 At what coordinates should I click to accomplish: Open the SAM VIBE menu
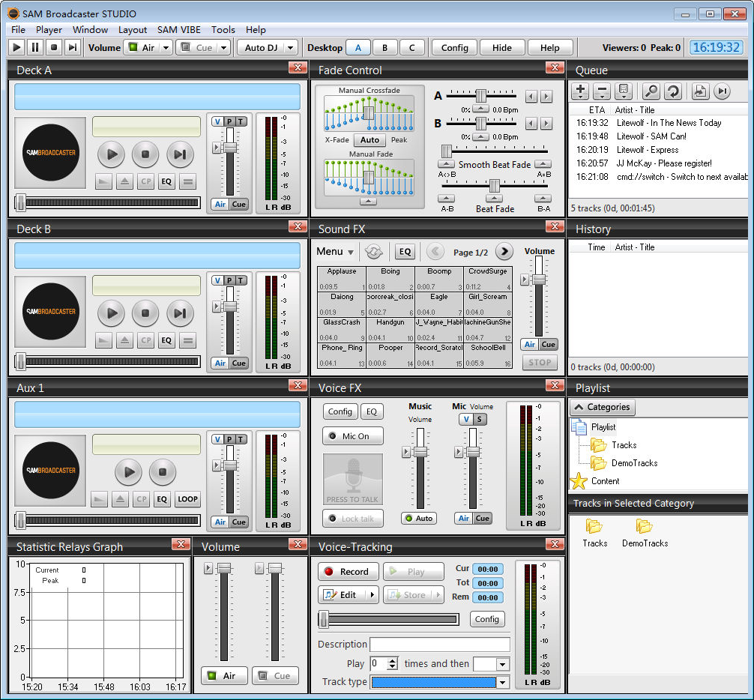tap(178, 29)
